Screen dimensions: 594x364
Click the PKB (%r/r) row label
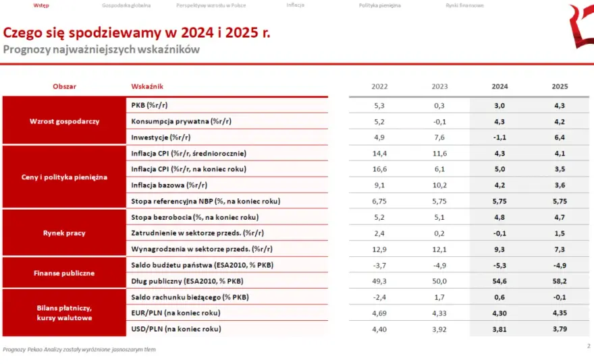149,105
